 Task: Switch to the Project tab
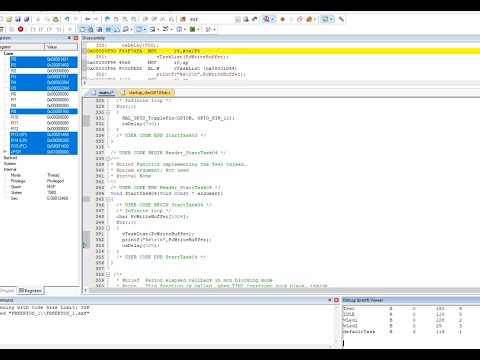(7, 291)
